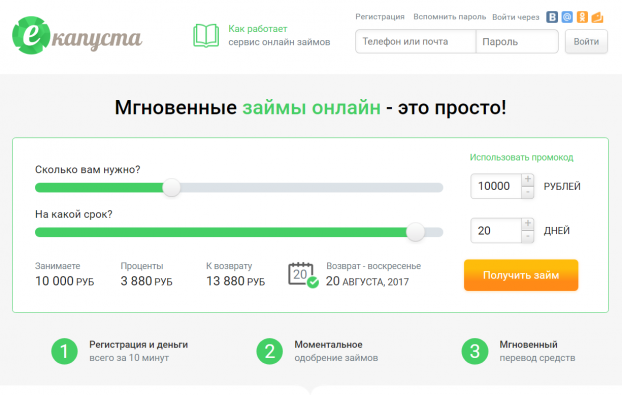Click the green step 2 circle
This screenshot has width=622, height=395.
tap(270, 351)
